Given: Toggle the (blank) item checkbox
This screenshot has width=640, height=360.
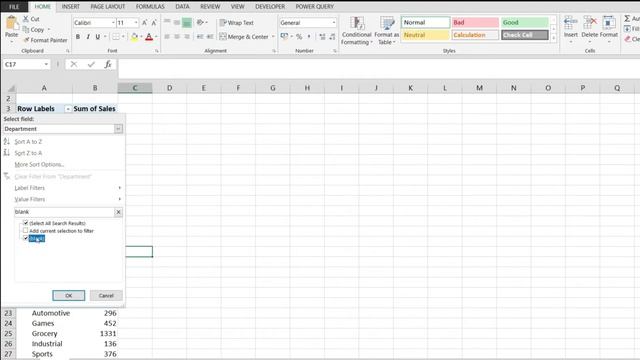Looking at the screenshot, I should pos(26,238).
